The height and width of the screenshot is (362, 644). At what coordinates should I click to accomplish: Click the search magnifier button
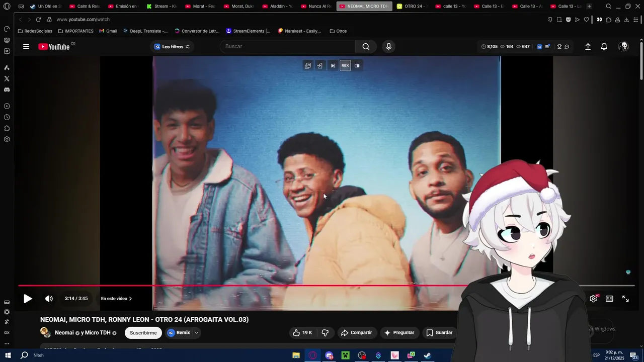(x=366, y=47)
